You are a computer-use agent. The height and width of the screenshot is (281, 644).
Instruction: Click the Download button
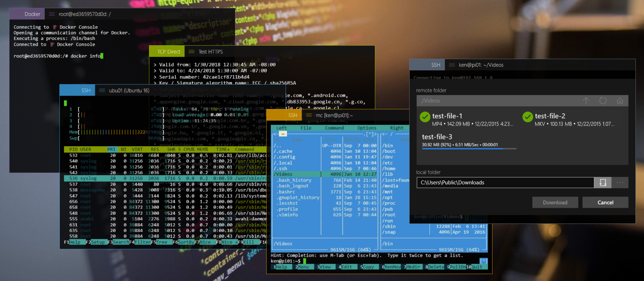[555, 203]
